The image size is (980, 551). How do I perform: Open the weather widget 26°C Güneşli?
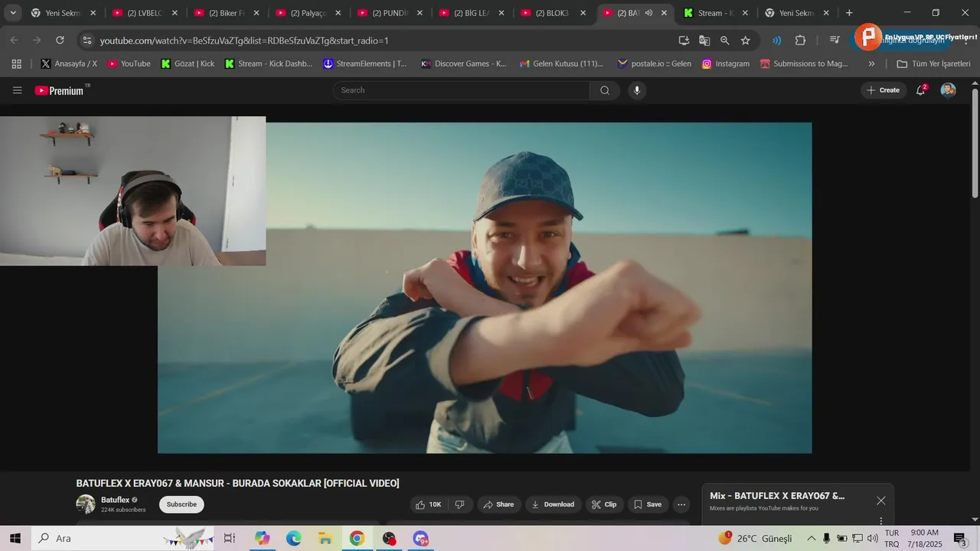point(755,538)
